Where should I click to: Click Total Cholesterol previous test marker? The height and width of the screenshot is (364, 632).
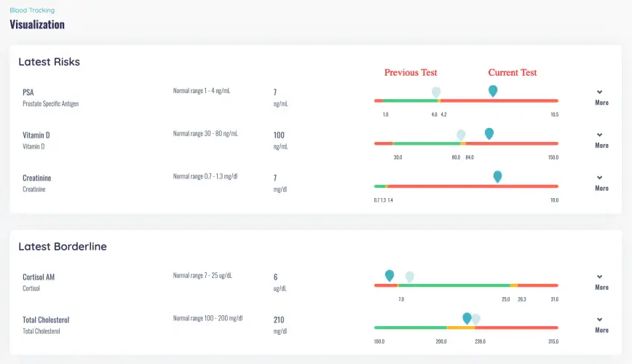click(x=476, y=319)
